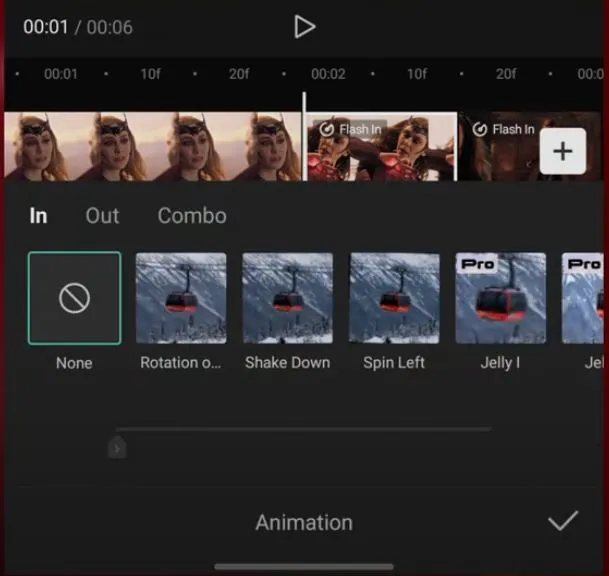Switch to the In animation tab
The height and width of the screenshot is (576, 609).
tap(38, 216)
